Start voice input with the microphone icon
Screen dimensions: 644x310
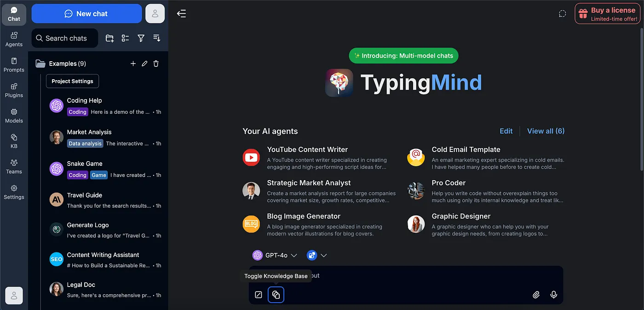click(x=554, y=295)
